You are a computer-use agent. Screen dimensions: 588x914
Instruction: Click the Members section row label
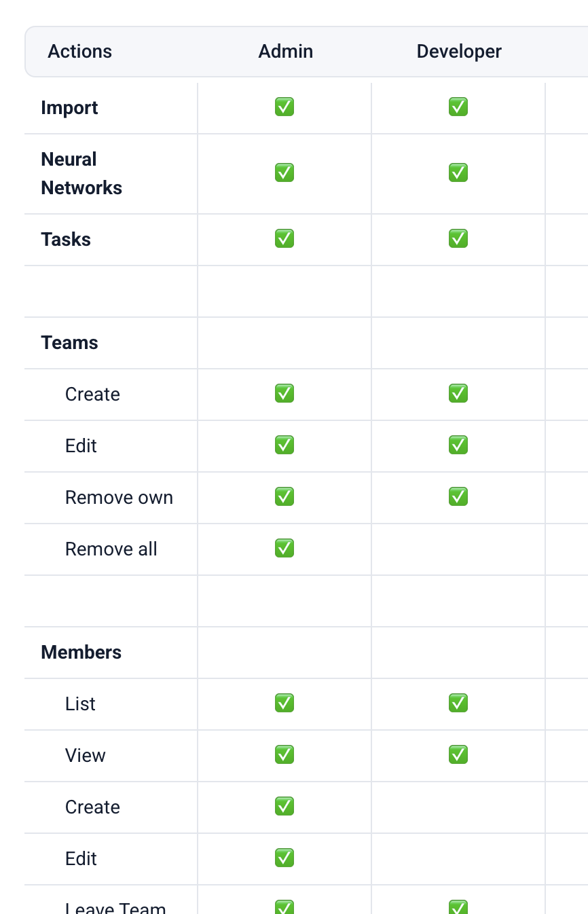[81, 653]
